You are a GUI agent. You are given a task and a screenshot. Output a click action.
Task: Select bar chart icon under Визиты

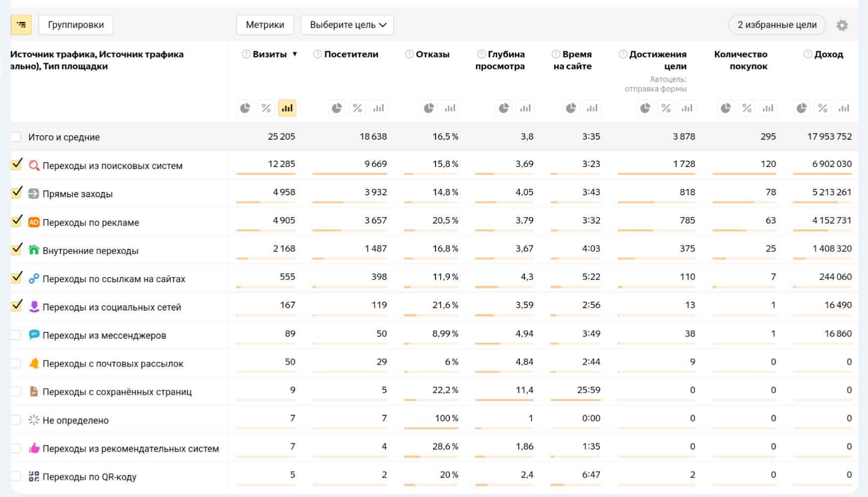coord(287,108)
